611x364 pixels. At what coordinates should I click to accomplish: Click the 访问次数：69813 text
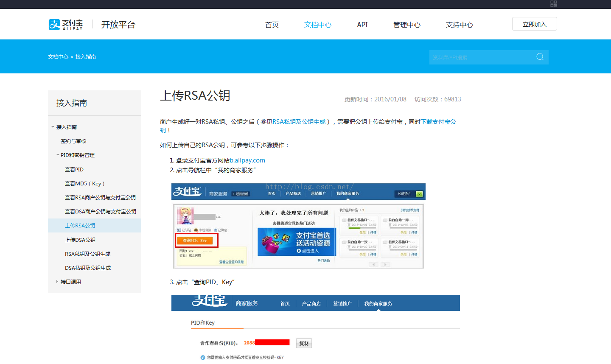[x=438, y=99]
